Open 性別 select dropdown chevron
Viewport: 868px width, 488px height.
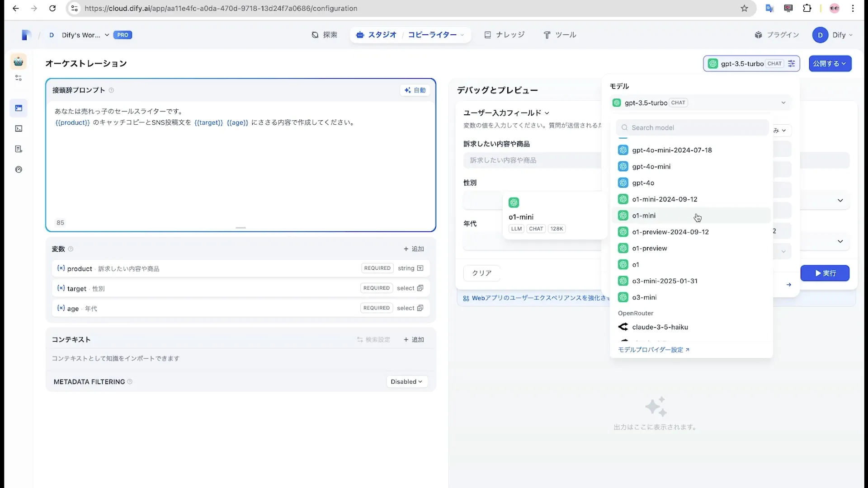[840, 200]
